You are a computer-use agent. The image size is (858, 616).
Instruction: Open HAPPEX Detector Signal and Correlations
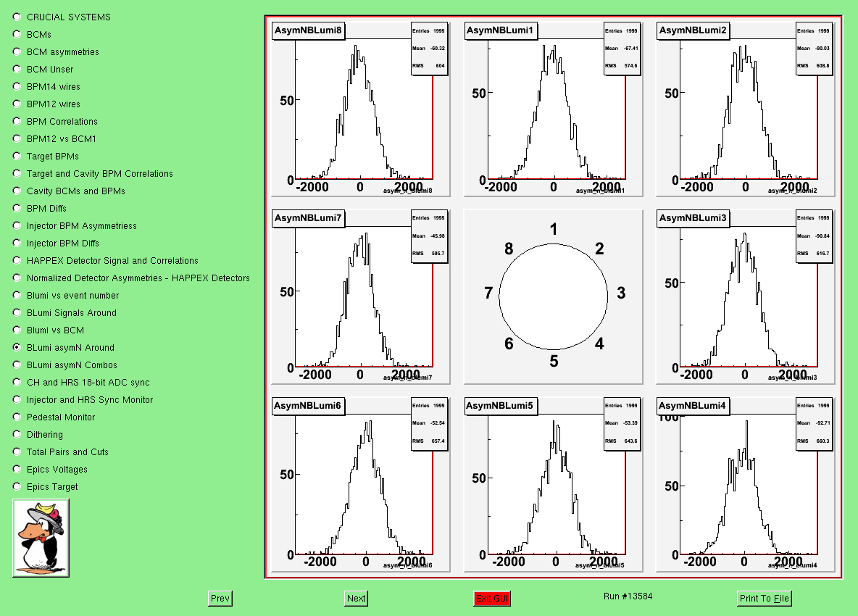tap(17, 260)
